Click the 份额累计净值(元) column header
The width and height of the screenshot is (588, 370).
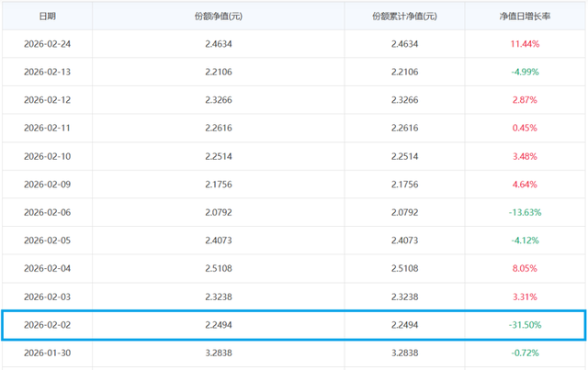pyautogui.click(x=404, y=17)
